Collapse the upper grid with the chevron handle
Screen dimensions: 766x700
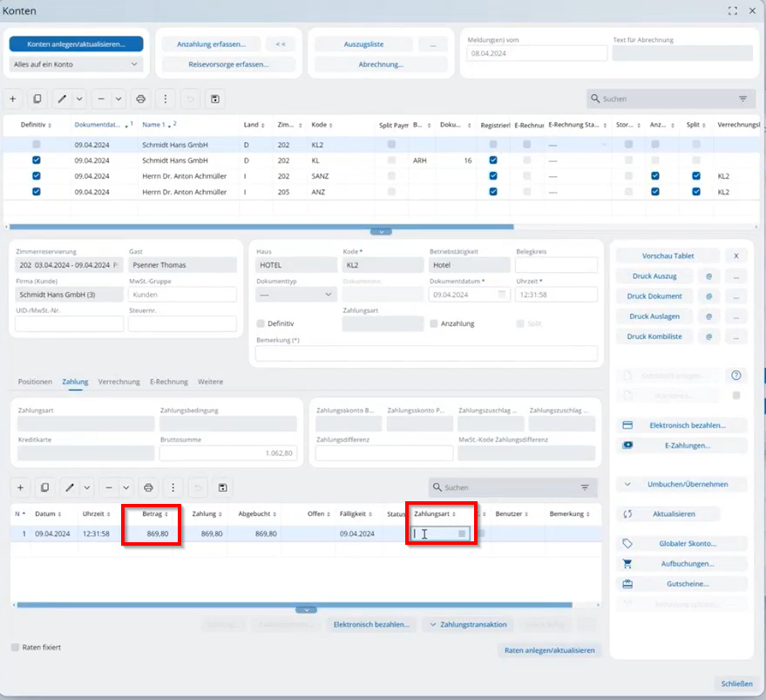pos(381,232)
